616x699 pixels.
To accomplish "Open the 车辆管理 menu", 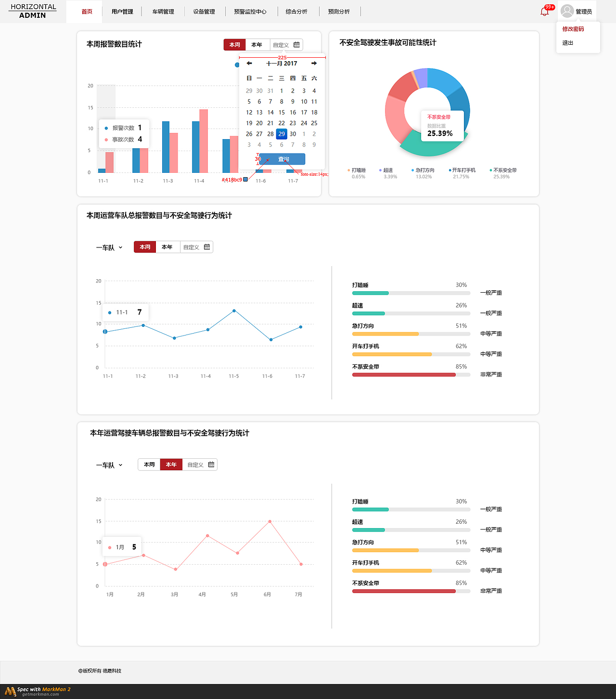I will pyautogui.click(x=163, y=12).
